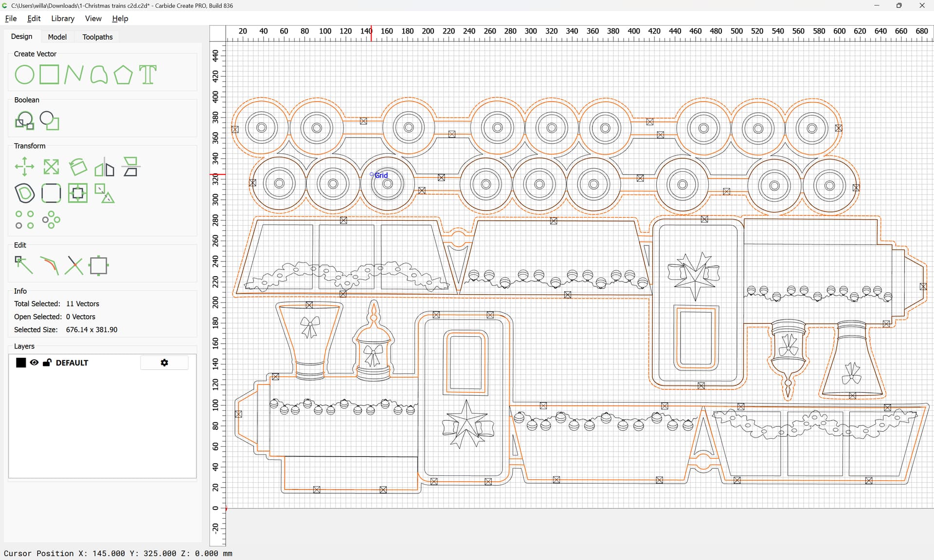Select the Create Rectangle tool
Screen dimensions: 934x560
tap(49, 75)
